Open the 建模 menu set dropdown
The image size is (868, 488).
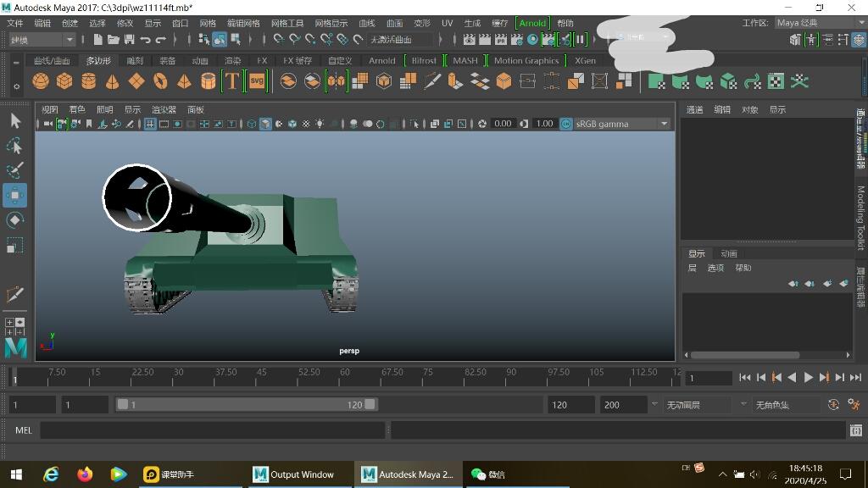click(42, 39)
